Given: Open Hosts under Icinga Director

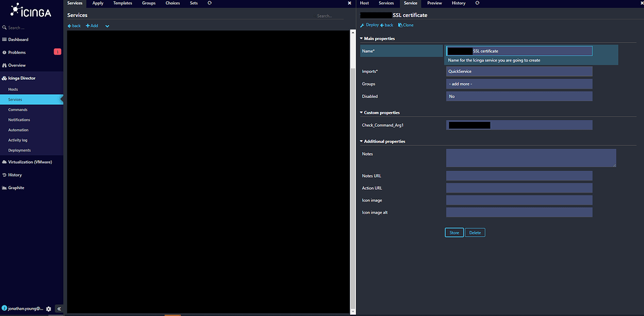Looking at the screenshot, I should pos(13,89).
